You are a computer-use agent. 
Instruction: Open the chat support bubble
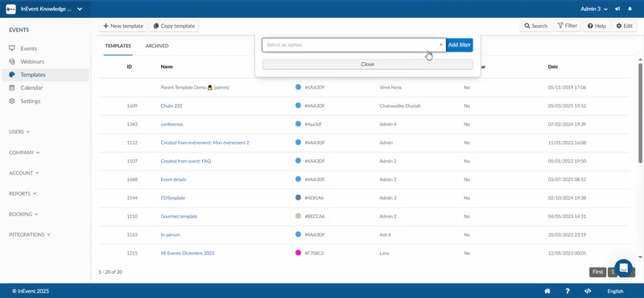(x=623, y=268)
